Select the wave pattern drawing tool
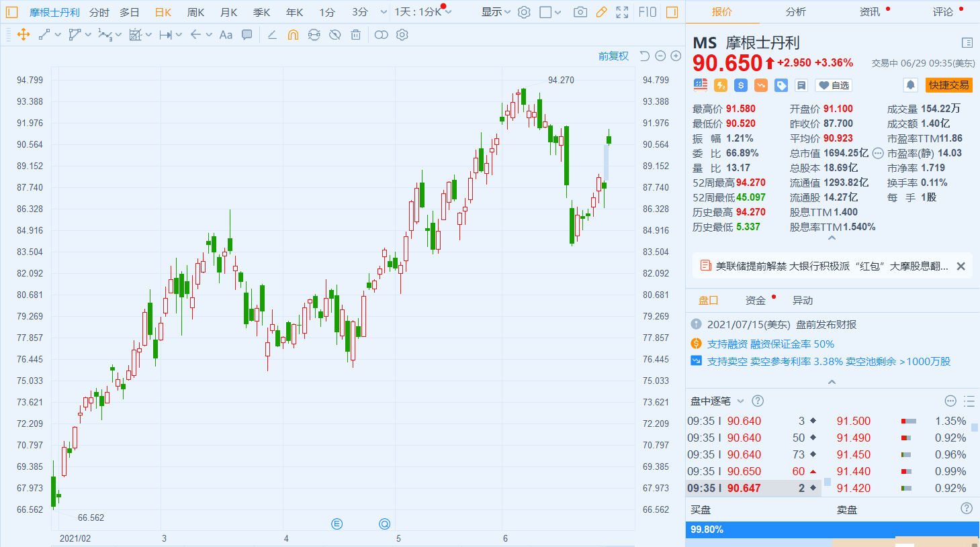Screen dimensions: 980x547 pos(105,35)
